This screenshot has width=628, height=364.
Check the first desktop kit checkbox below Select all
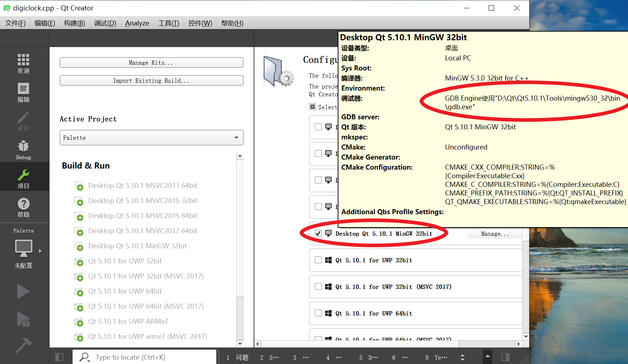pyautogui.click(x=318, y=127)
